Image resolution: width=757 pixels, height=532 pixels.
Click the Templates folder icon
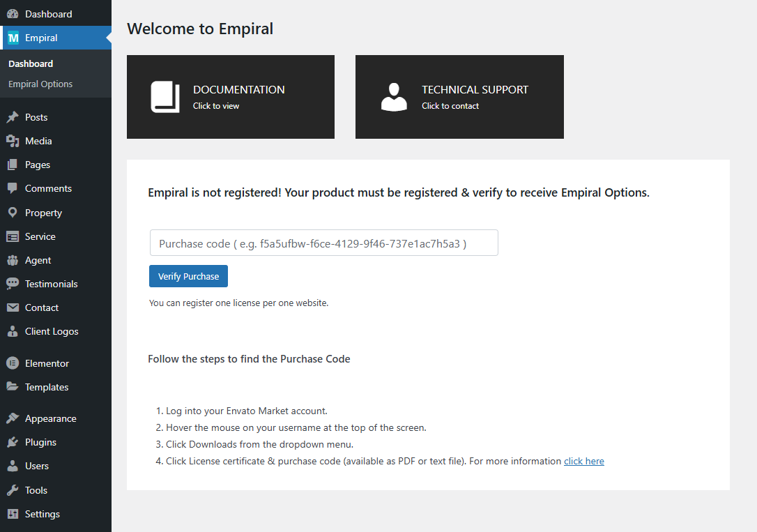click(13, 387)
